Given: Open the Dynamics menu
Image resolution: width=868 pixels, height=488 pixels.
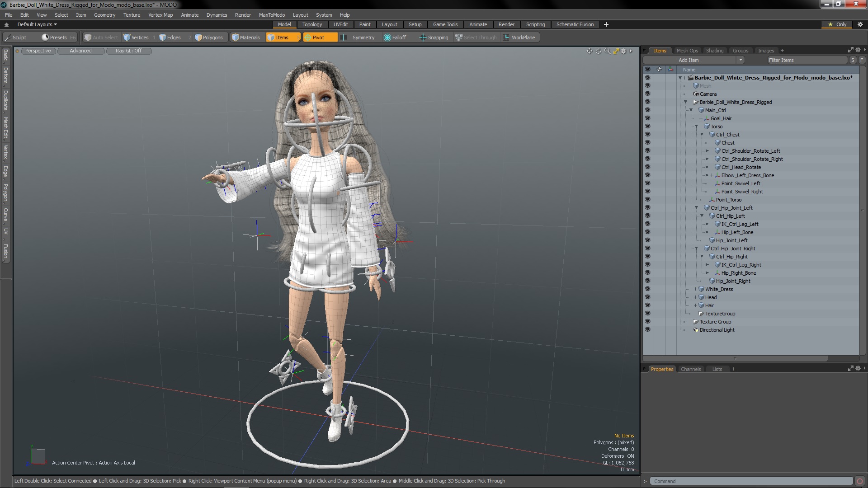Looking at the screenshot, I should 217,15.
